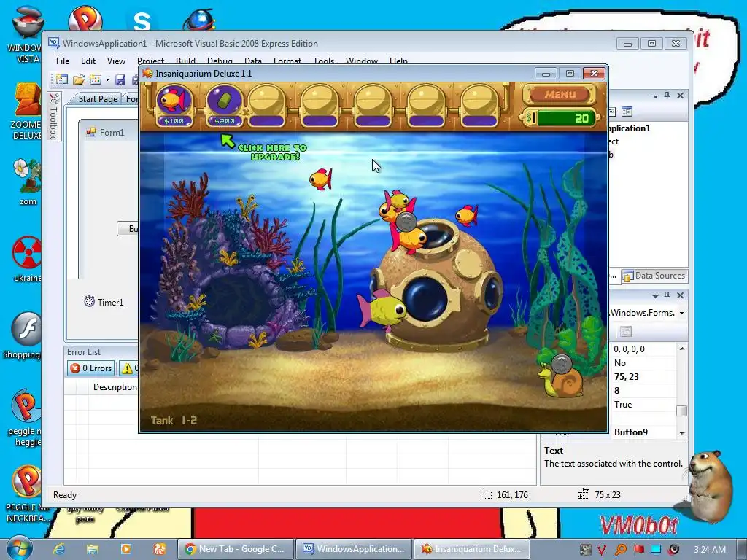Expand the Toolbox side panel
Viewport: 747px width, 560px height.
(54, 116)
